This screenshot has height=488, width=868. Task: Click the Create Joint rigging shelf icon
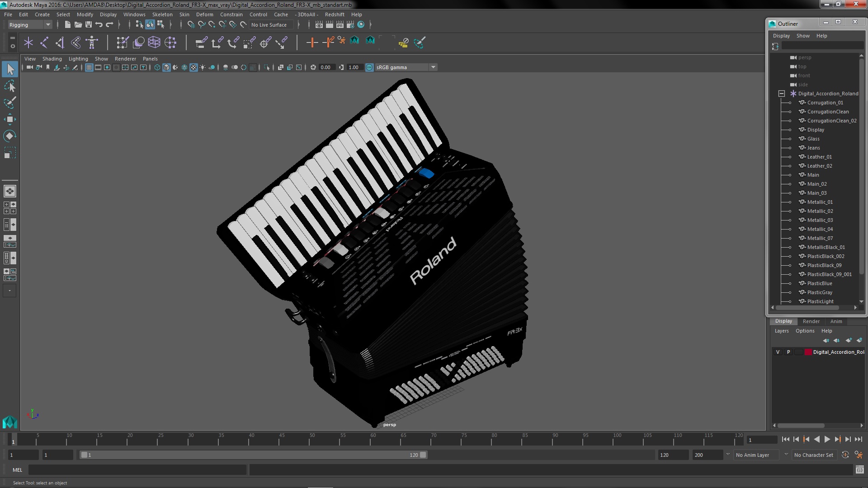point(44,43)
